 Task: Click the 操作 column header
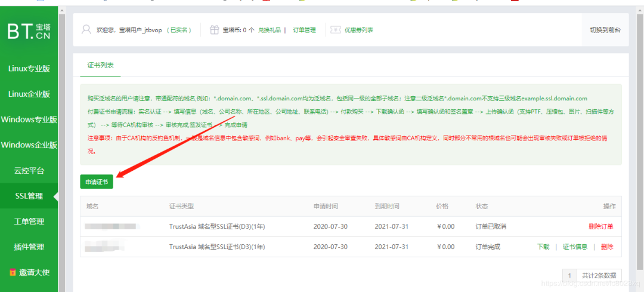click(x=609, y=206)
